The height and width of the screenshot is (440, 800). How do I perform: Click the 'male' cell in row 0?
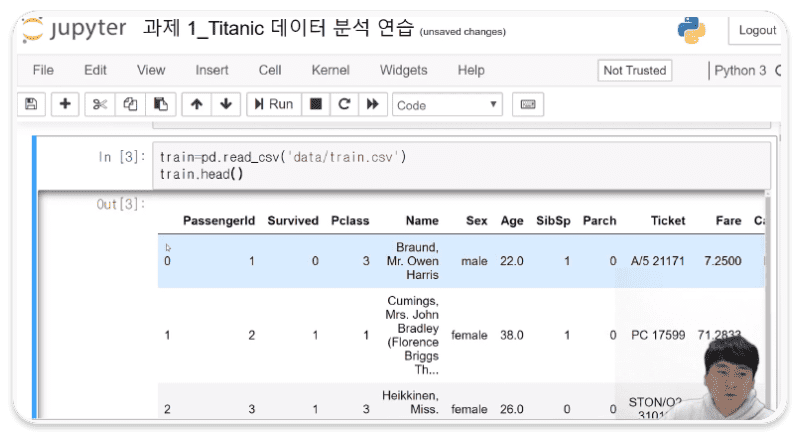pos(474,261)
